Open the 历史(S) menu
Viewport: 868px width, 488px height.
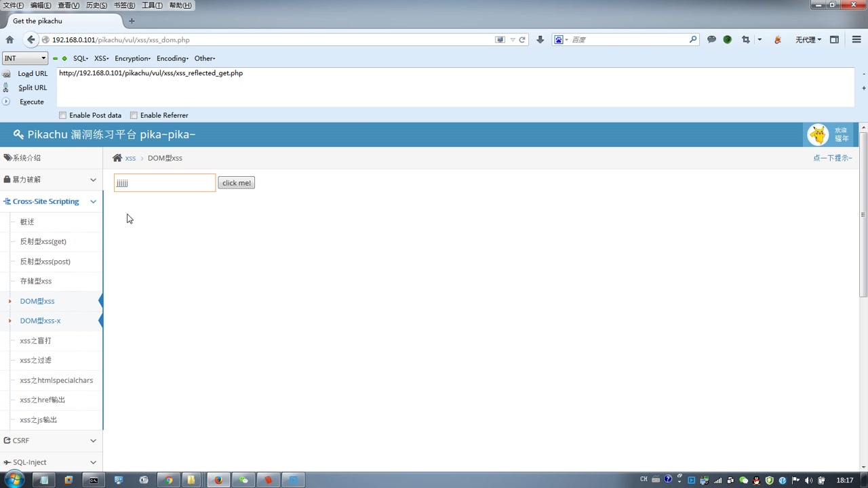coord(96,5)
